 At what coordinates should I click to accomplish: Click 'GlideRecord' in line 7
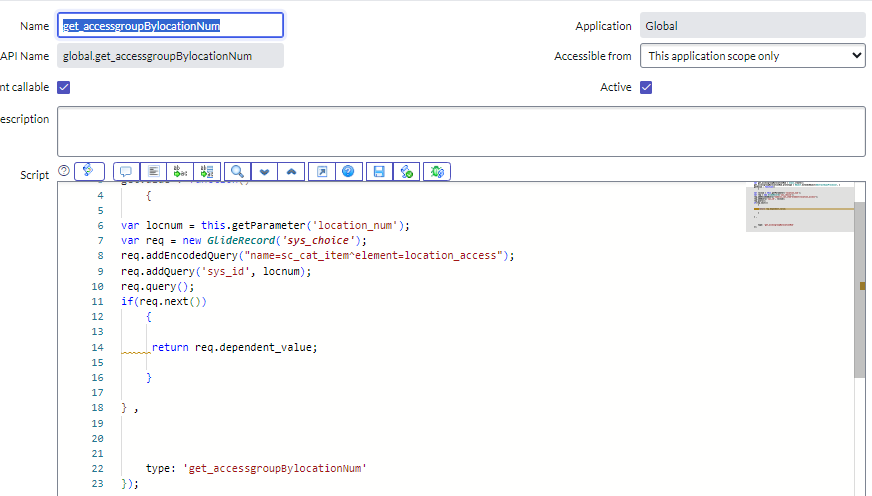(241, 241)
